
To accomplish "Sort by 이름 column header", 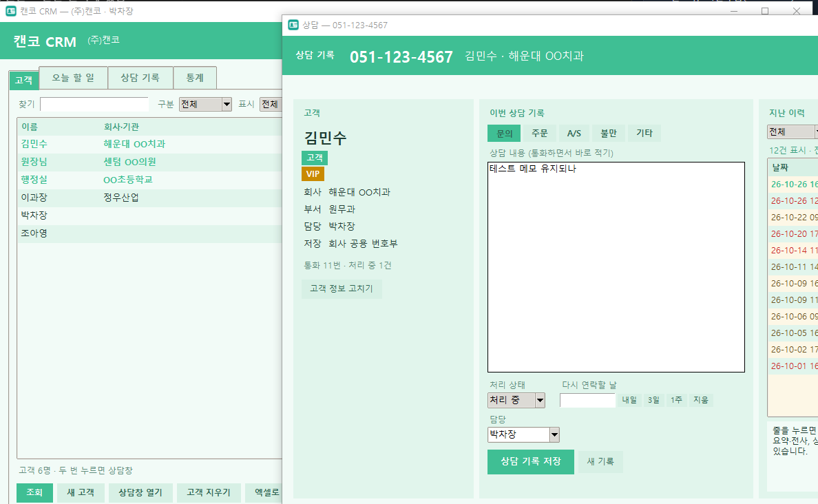I will (x=29, y=127).
